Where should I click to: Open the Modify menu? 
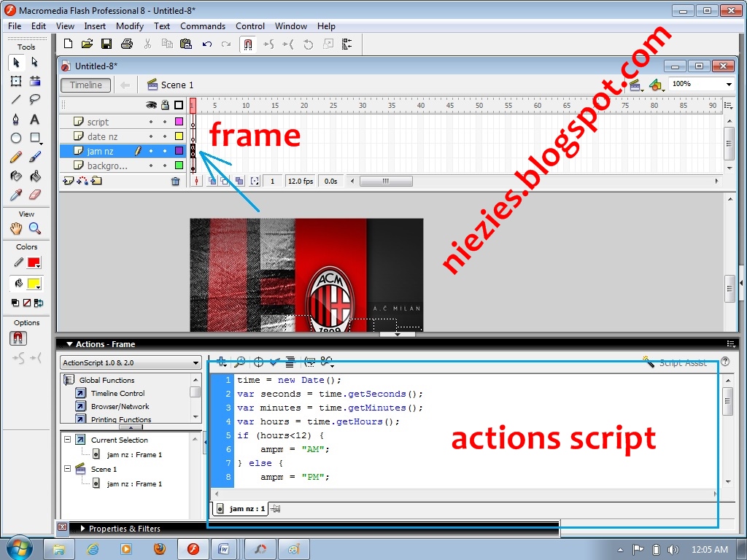coord(130,26)
